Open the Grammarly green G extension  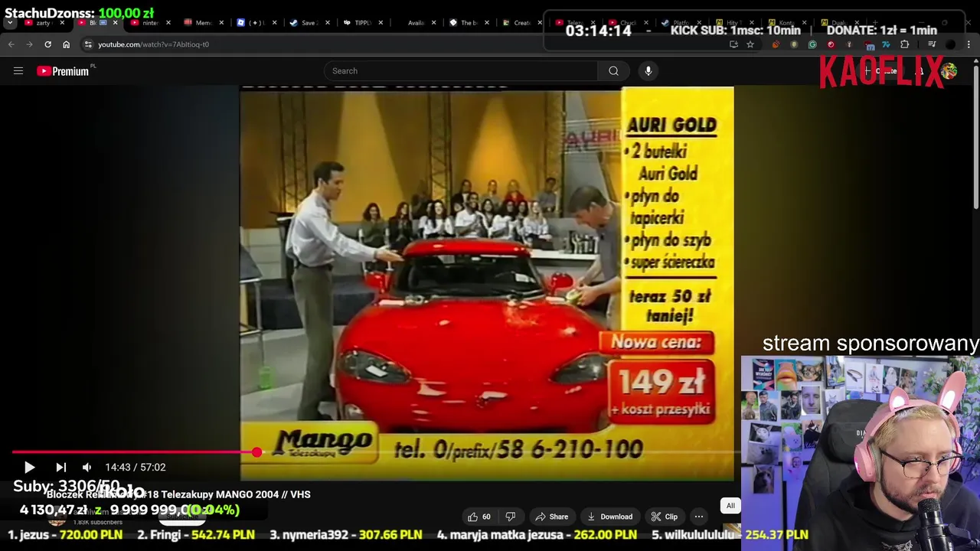(x=812, y=44)
